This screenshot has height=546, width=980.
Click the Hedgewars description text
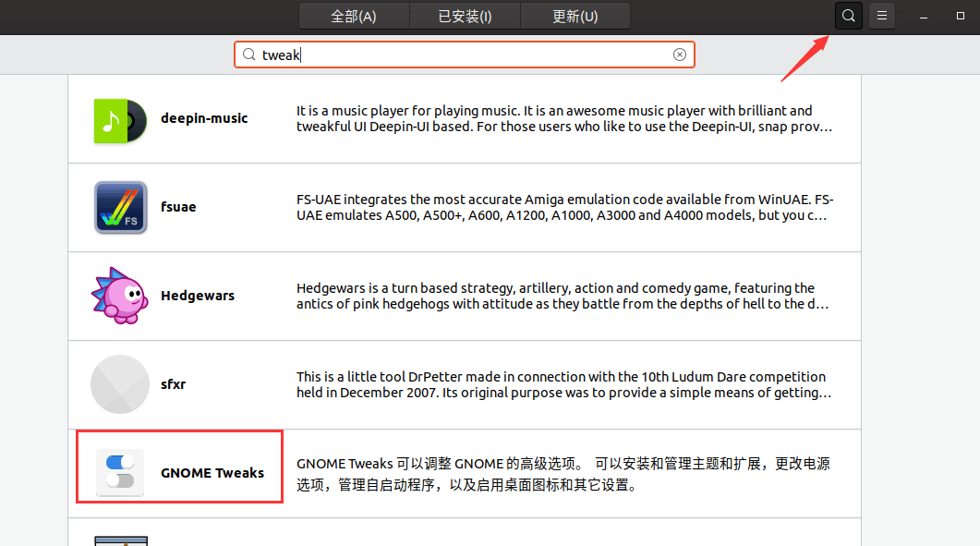(563, 296)
